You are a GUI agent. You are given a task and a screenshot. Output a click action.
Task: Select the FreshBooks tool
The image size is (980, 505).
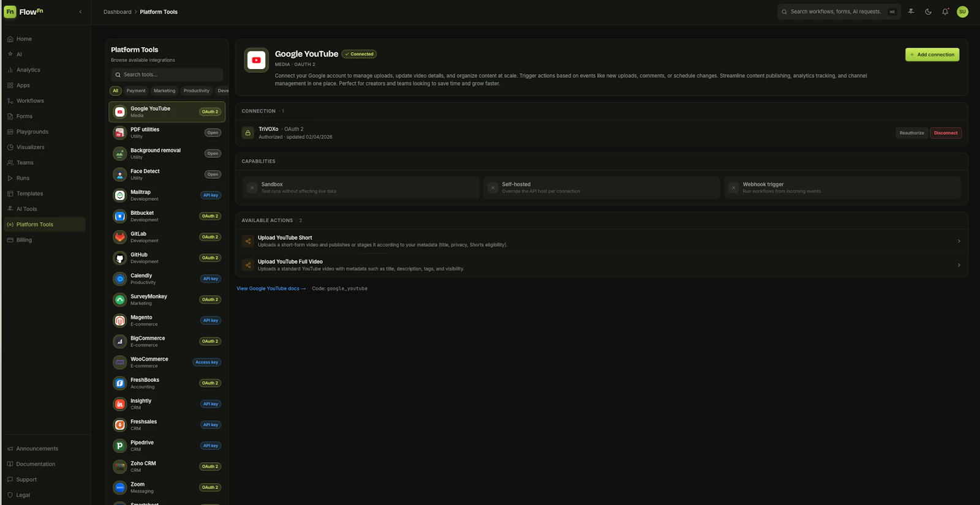pos(167,383)
